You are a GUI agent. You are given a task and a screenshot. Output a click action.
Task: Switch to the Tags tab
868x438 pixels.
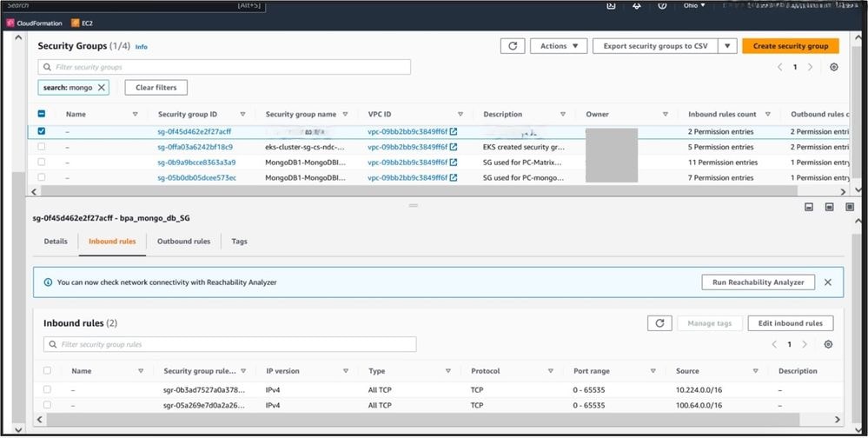point(239,242)
